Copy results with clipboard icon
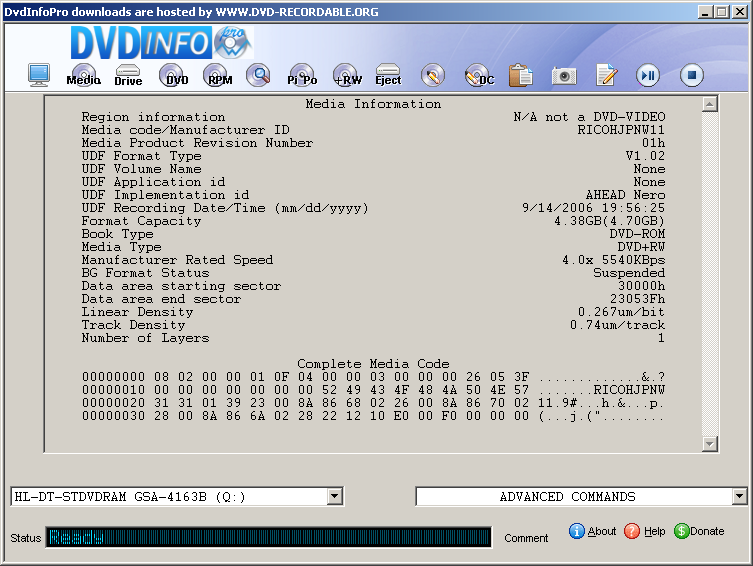The height and width of the screenshot is (566, 753). (x=521, y=75)
